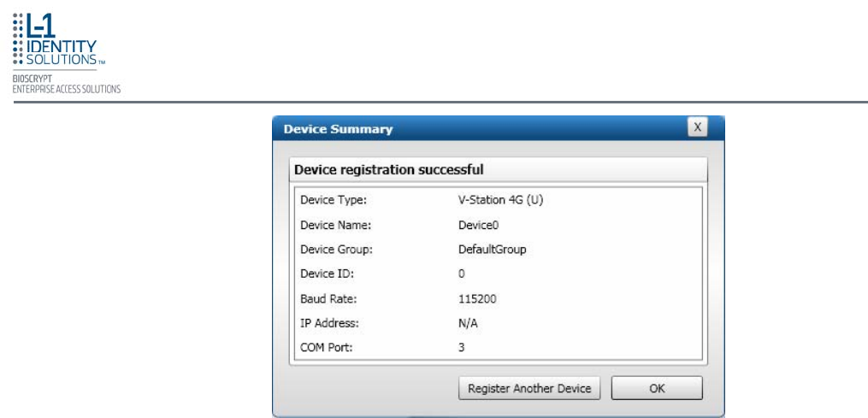Click the Bioscrypt Enterprise Access Solutions text
The height and width of the screenshot is (418, 868).
pyautogui.click(x=67, y=84)
